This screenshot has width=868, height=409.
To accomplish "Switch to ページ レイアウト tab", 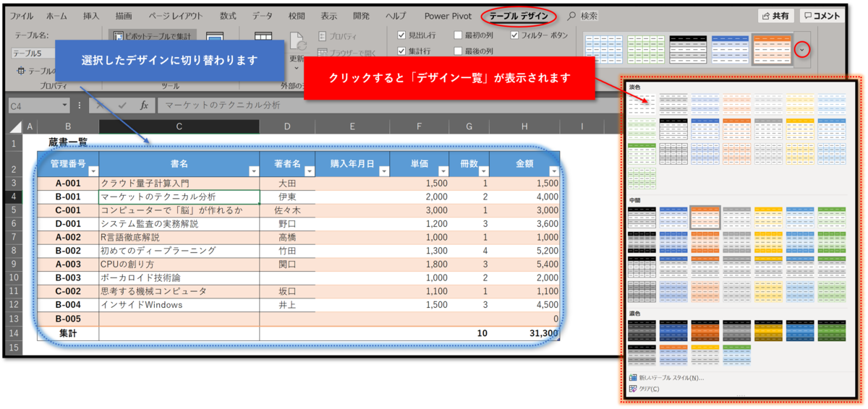I will click(176, 16).
